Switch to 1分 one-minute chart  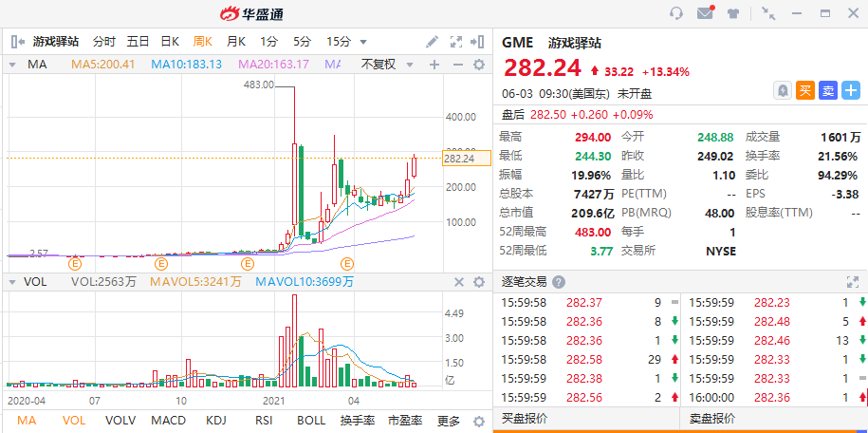[269, 42]
